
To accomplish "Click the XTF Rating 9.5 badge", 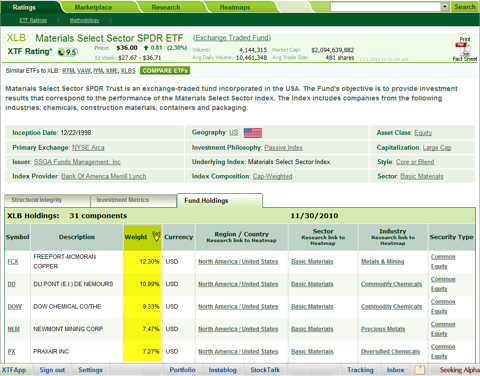I will [x=68, y=52].
